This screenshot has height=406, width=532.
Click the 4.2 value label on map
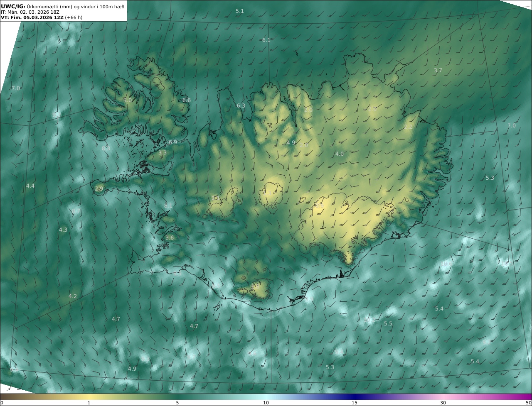tap(73, 296)
